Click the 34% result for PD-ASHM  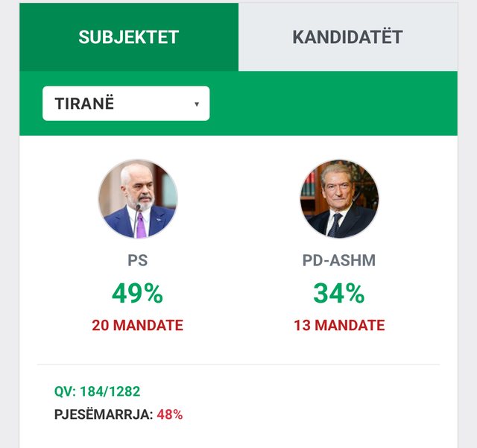(339, 294)
